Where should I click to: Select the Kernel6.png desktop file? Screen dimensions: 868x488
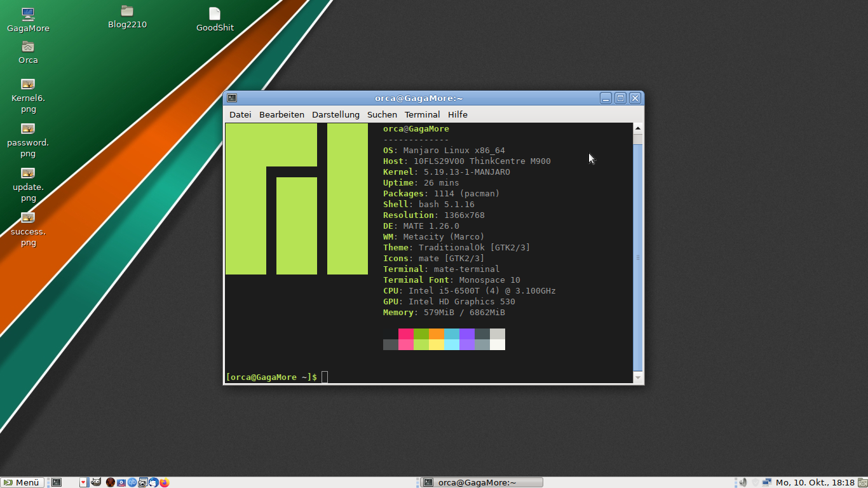(x=28, y=96)
